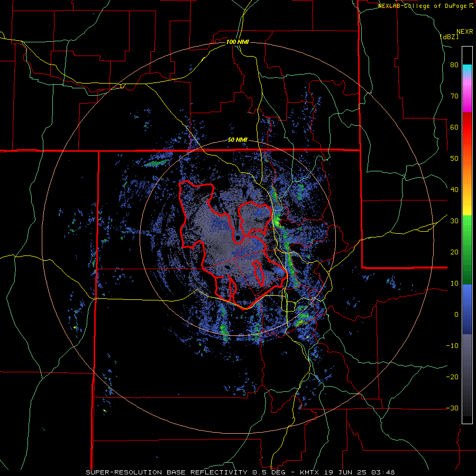Click the 0 value on the dBZ scale
476x476 pixels.
[456, 315]
